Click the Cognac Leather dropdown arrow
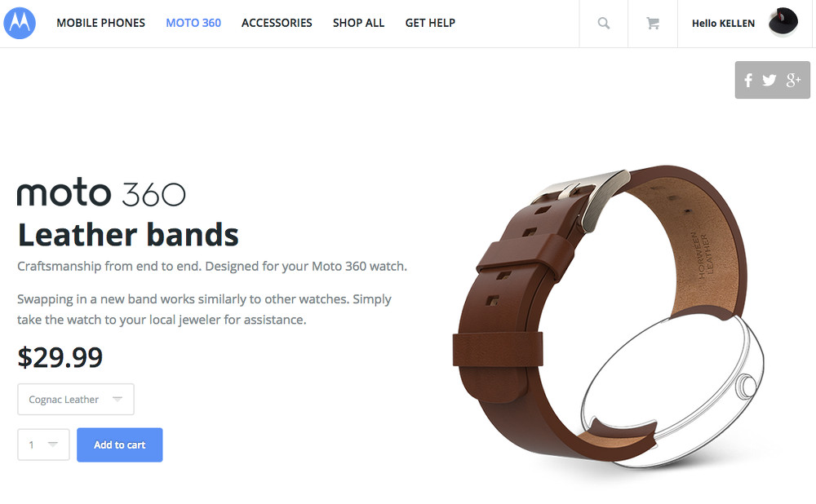This screenshot has height=504, width=816. (x=118, y=399)
